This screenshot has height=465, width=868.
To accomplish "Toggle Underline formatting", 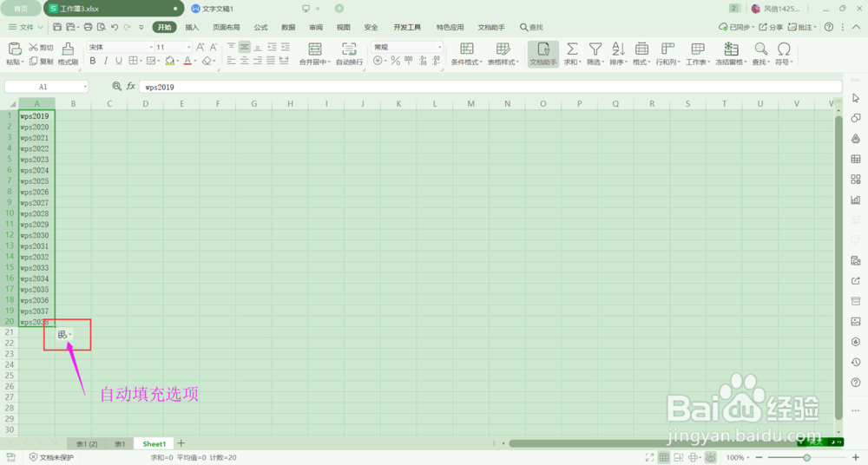I will click(x=118, y=61).
